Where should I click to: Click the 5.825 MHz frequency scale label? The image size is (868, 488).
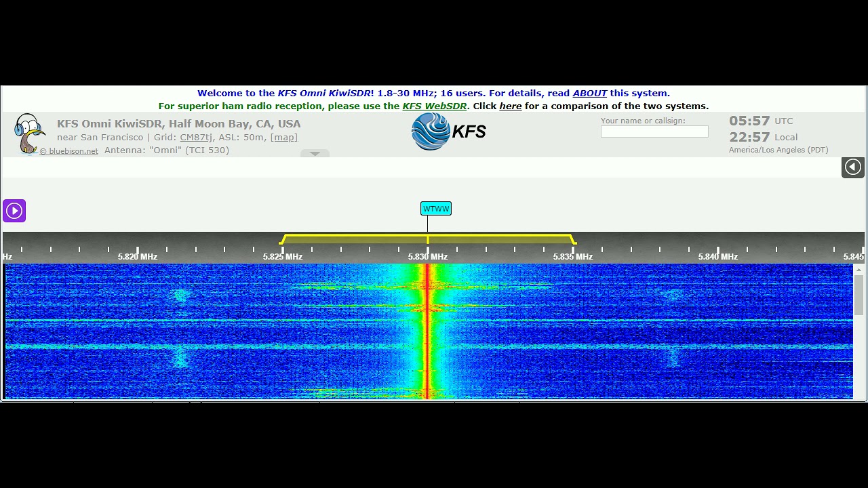click(283, 257)
